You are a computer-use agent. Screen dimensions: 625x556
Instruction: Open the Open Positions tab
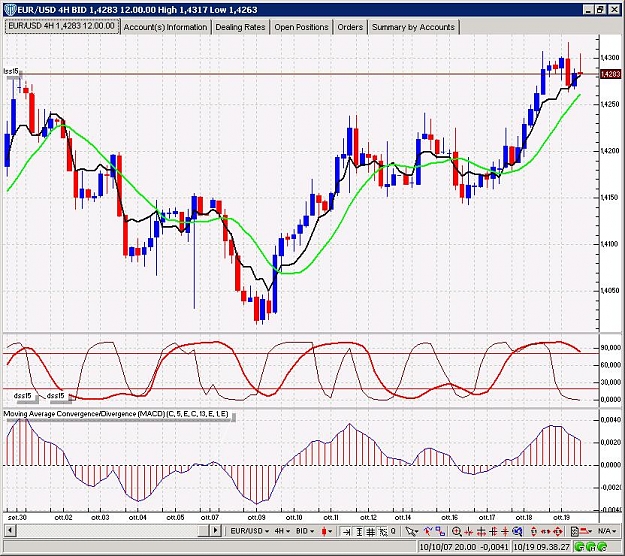(x=301, y=27)
